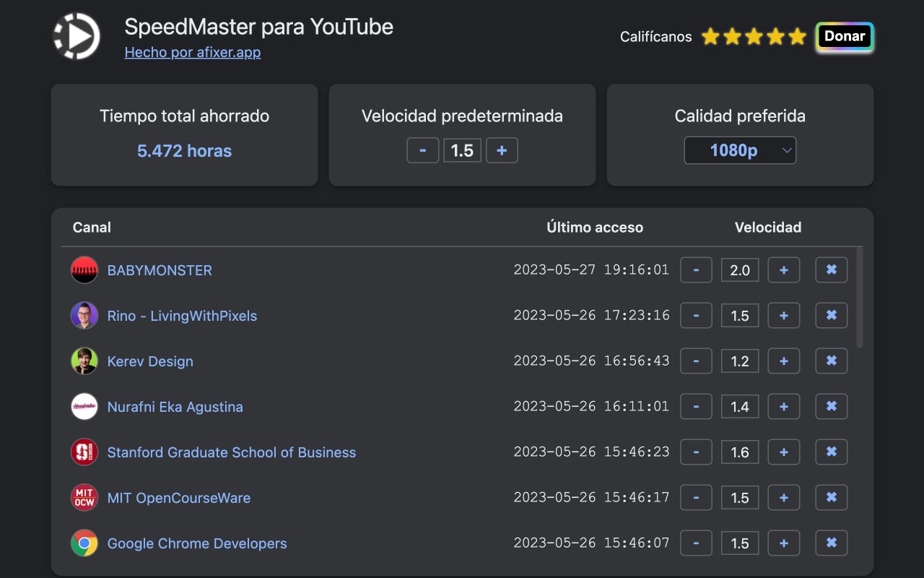This screenshot has height=578, width=924.
Task: Click the '5.472 horas' saved time value
Action: (x=185, y=151)
